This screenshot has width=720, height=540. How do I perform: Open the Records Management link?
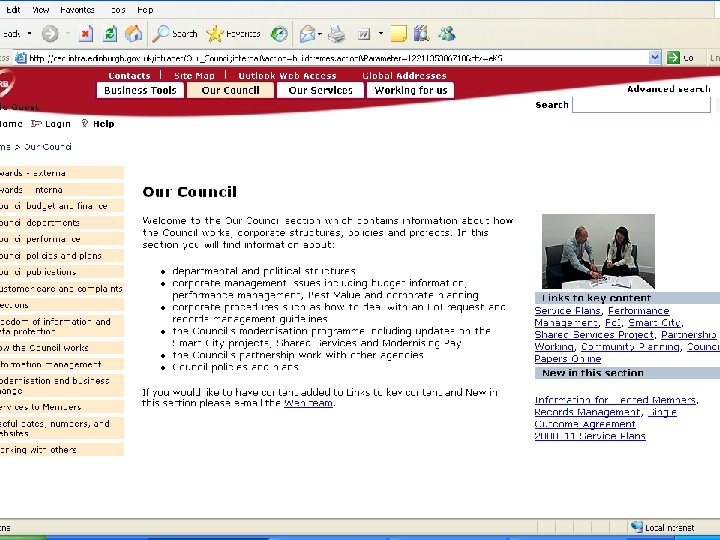[x=587, y=412]
